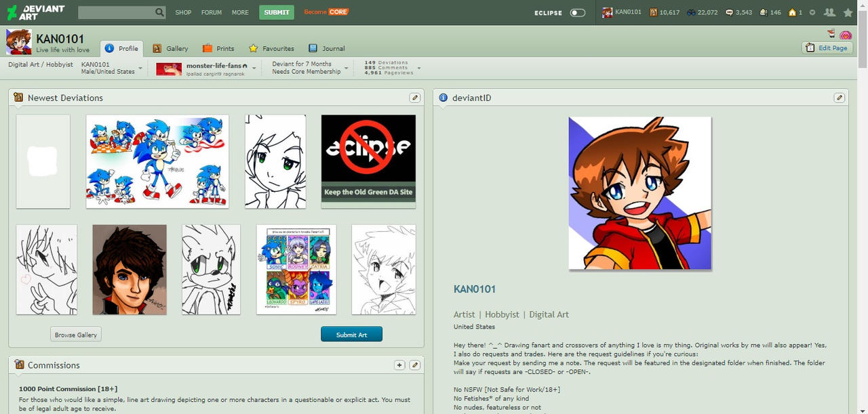Click the large profile avatar beside KAN0101
Screen dimensions: 868x414
[x=19, y=42]
